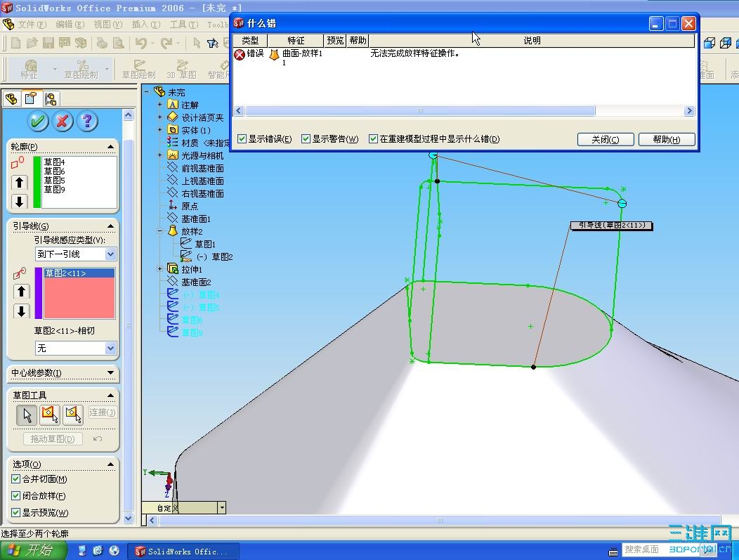Viewport: 739px width, 560px height.
Task: Click 帮助 button in 什么错 dialog
Action: click(x=667, y=140)
